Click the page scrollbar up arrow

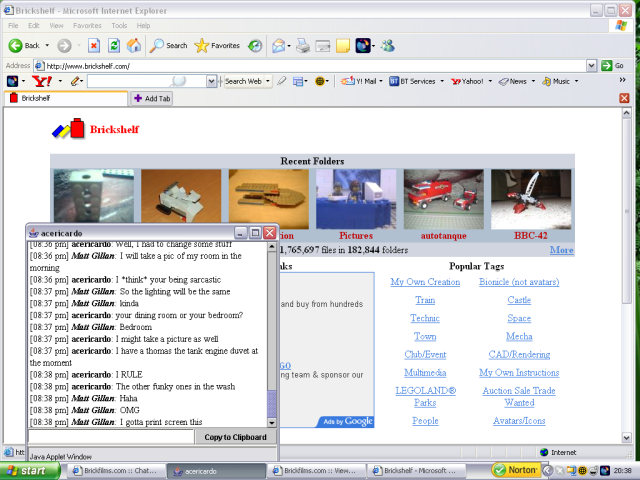coord(627,113)
